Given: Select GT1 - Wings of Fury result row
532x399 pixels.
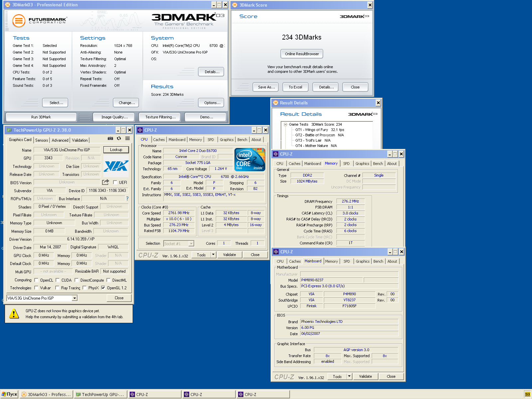Looking at the screenshot, I should (x=320, y=130).
